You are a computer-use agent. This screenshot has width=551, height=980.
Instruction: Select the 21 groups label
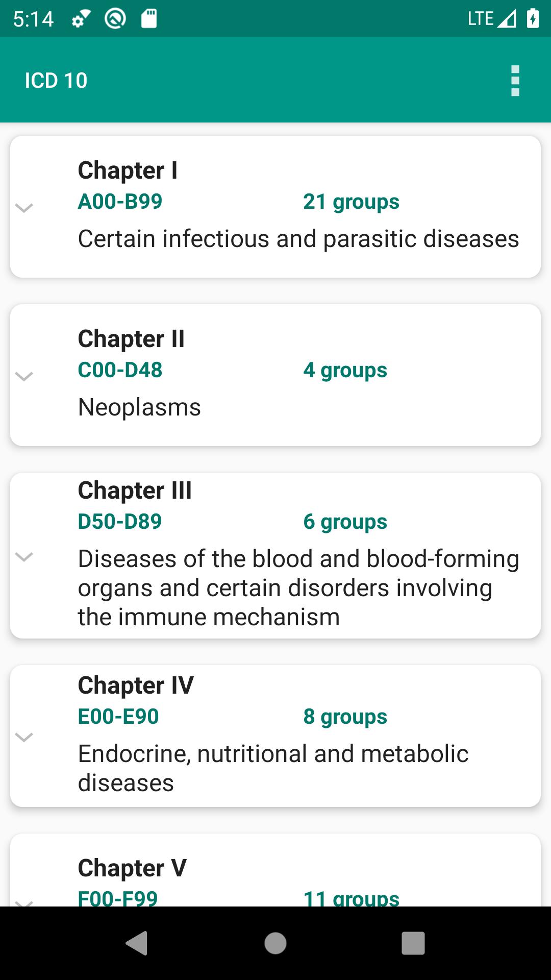pos(351,202)
